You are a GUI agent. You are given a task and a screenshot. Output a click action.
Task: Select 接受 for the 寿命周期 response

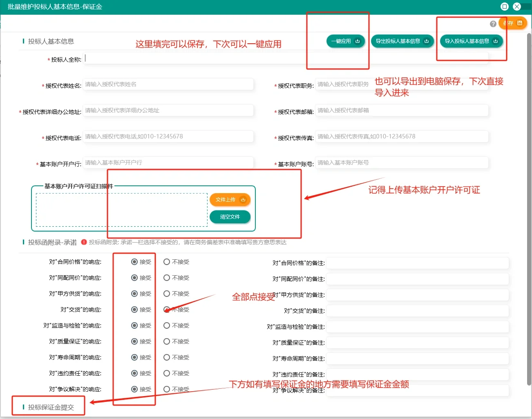[x=134, y=357]
